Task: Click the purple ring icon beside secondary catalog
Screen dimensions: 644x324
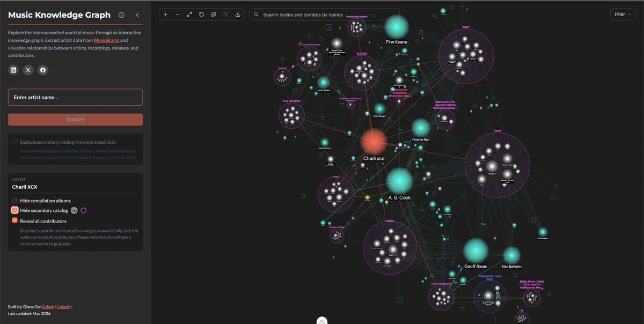Action: (x=84, y=211)
